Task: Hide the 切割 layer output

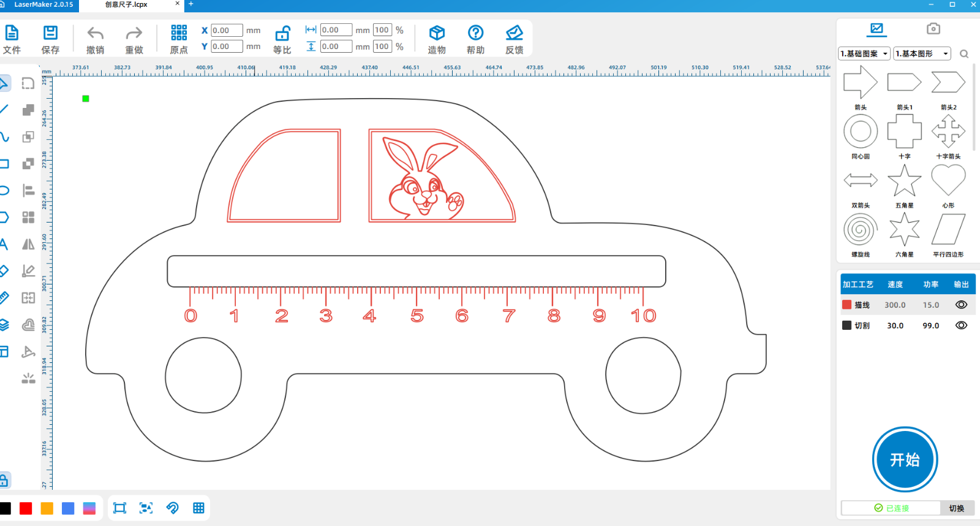Action: [961, 326]
